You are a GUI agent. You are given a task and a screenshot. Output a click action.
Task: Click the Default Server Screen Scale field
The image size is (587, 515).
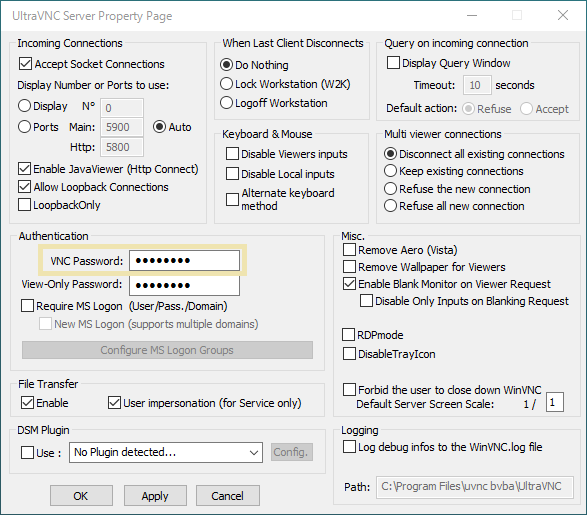555,402
